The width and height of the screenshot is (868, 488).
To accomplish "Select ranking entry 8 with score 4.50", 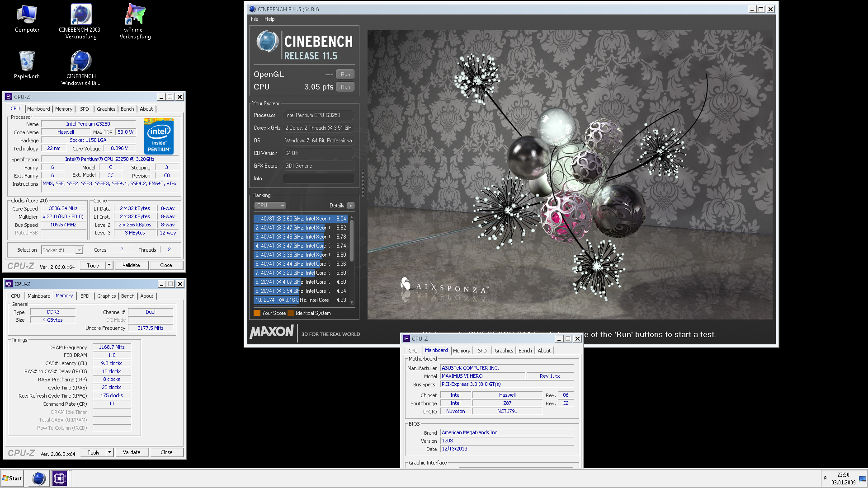I will click(x=301, y=282).
